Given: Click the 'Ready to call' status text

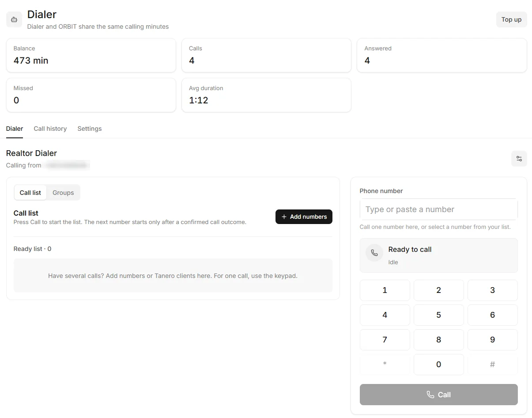Looking at the screenshot, I should (x=410, y=249).
